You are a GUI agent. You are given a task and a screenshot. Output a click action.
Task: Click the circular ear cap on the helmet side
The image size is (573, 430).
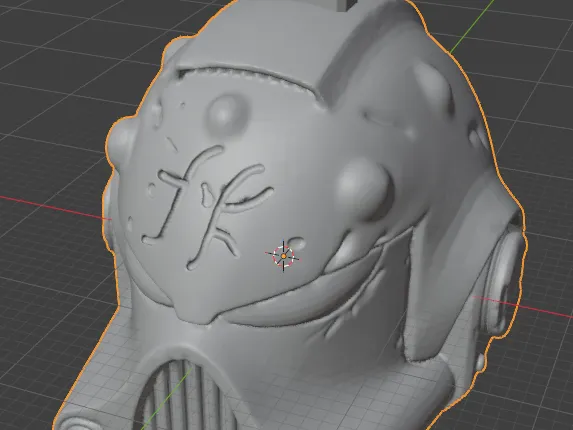502,281
